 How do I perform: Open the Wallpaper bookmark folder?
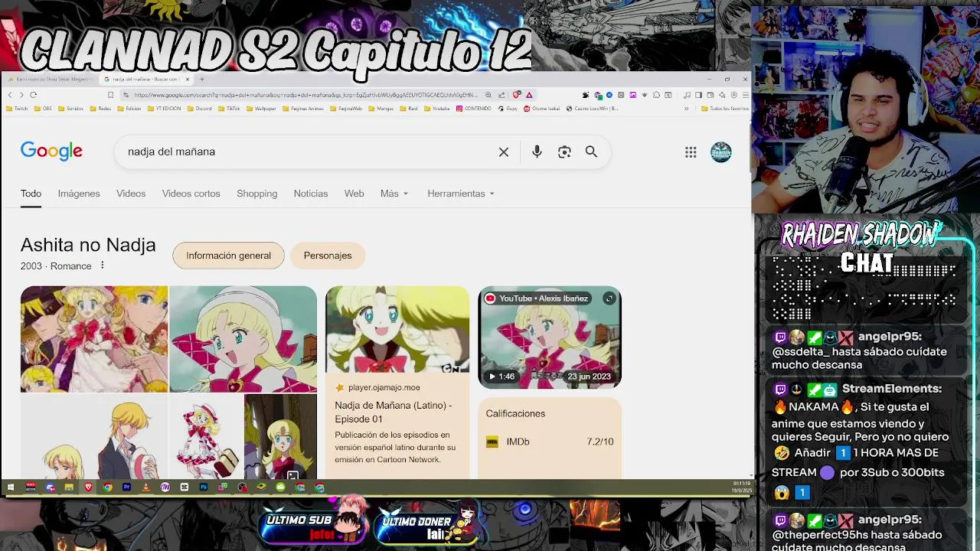pos(261,109)
